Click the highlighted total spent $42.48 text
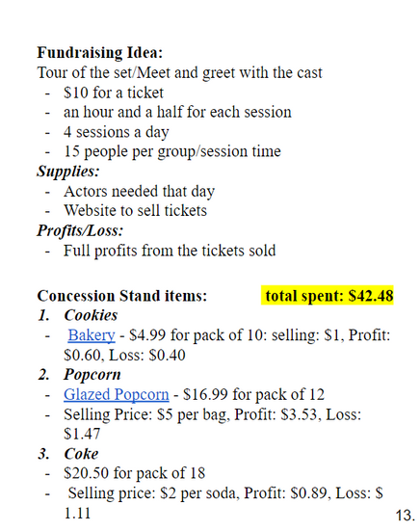Screen dimensions: 420x531 [328, 295]
